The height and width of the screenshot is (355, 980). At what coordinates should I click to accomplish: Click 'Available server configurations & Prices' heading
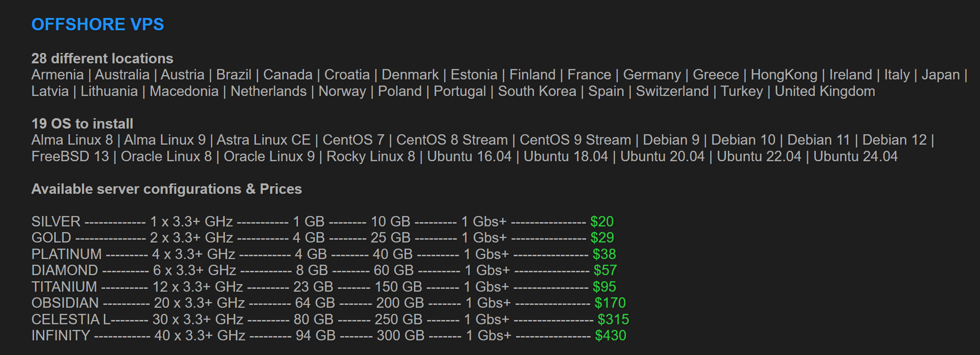click(166, 189)
